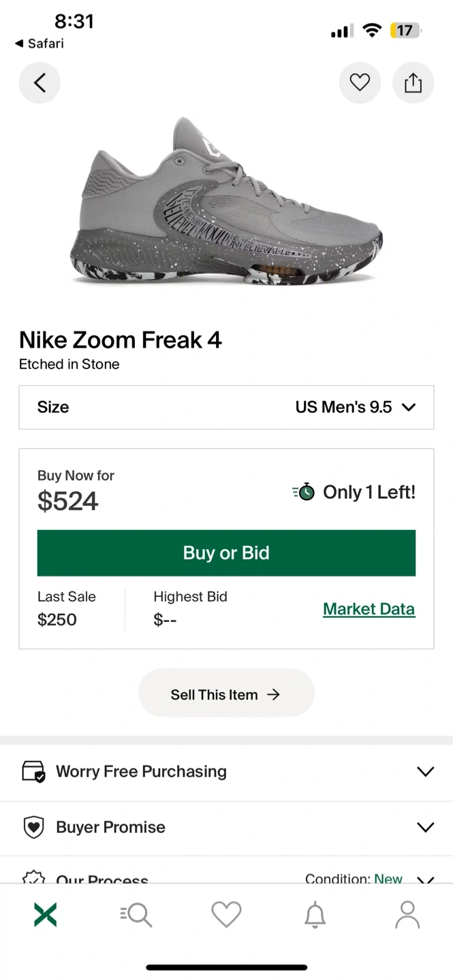The image size is (453, 980).
Task: Expand the Buyer Promise section
Action: tap(226, 828)
